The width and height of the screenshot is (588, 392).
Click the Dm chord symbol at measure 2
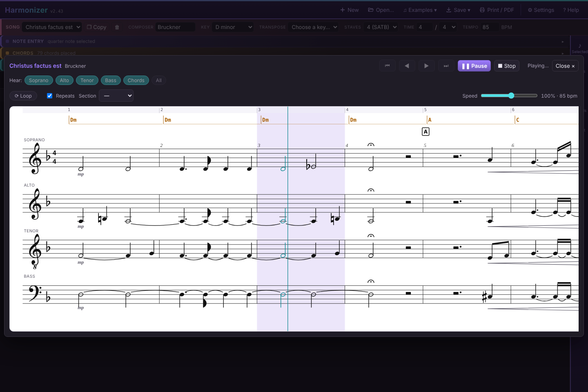[168, 120]
